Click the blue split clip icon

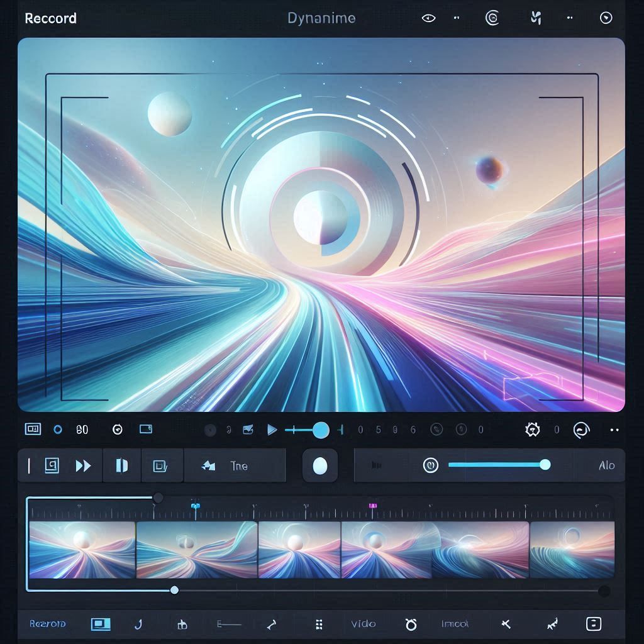pos(121,466)
